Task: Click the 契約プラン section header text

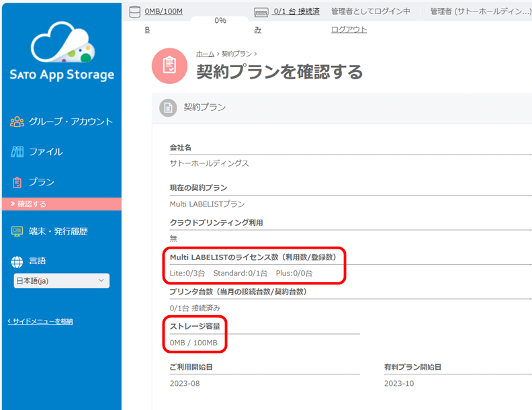Action: [205, 108]
